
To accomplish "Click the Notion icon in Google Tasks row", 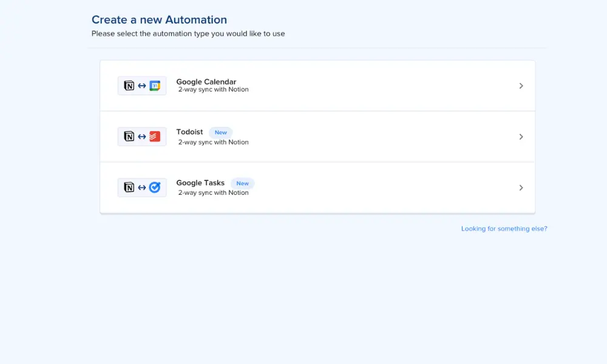I will 129,187.
